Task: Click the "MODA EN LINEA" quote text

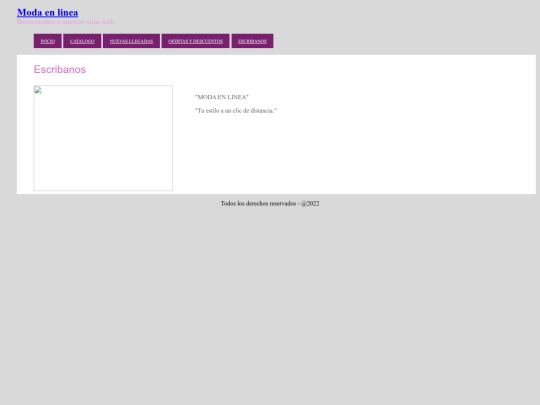Action: point(221,97)
